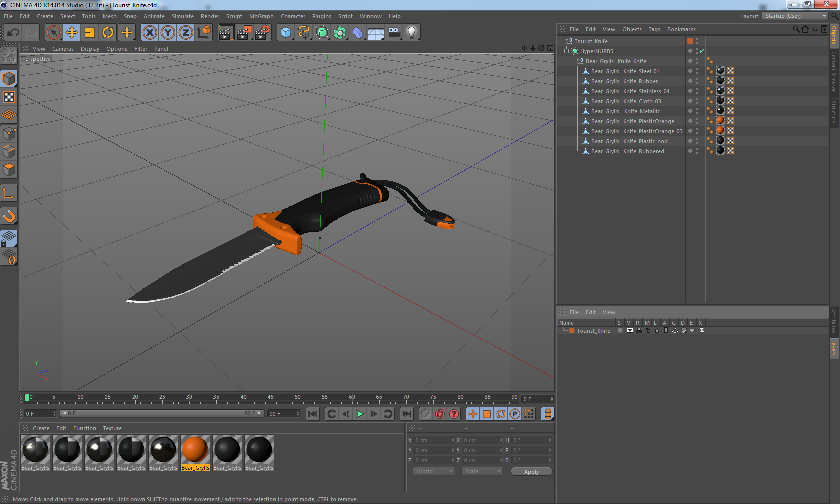The image size is (840, 504).
Task: Collapse the HyperNURBS tree node
Action: click(x=567, y=51)
